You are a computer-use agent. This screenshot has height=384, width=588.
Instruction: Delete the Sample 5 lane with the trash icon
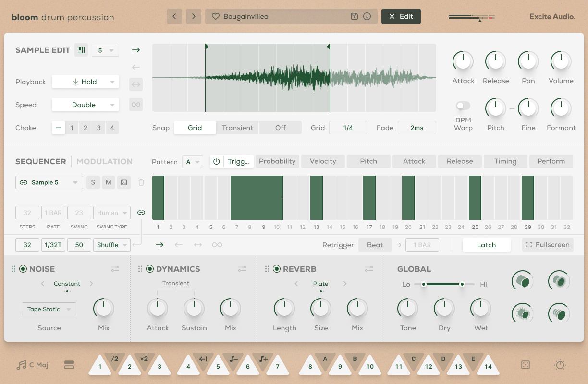pos(141,182)
